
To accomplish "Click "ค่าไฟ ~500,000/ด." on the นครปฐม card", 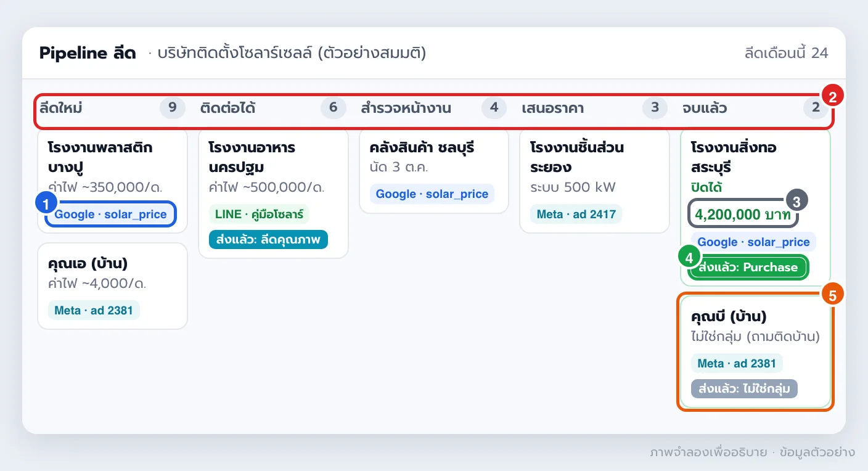I will click(266, 187).
